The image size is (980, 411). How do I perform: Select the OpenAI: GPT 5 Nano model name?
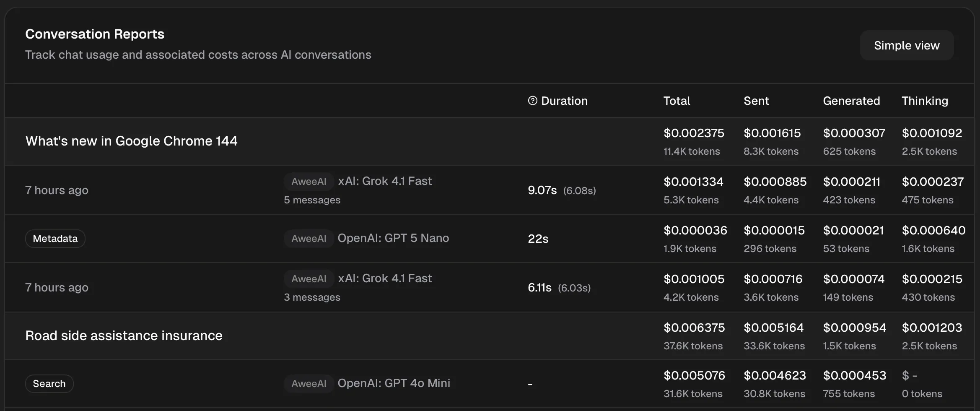393,238
